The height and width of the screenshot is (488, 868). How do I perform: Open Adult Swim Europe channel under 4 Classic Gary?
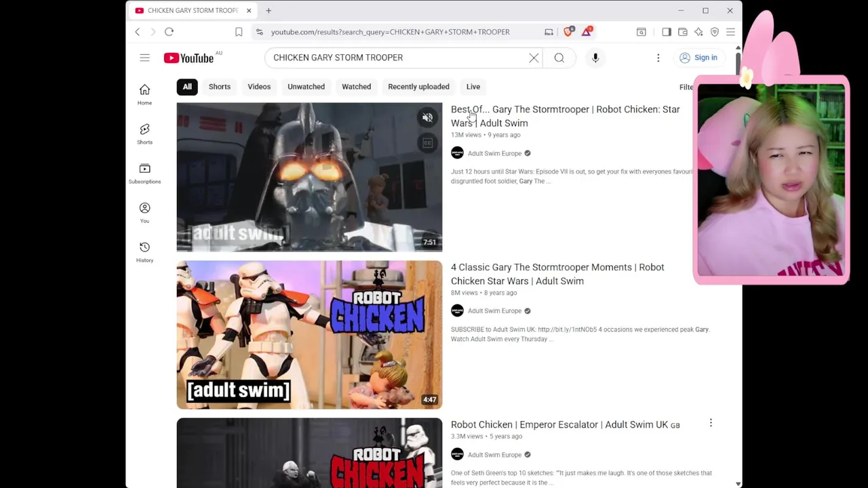pos(494,310)
